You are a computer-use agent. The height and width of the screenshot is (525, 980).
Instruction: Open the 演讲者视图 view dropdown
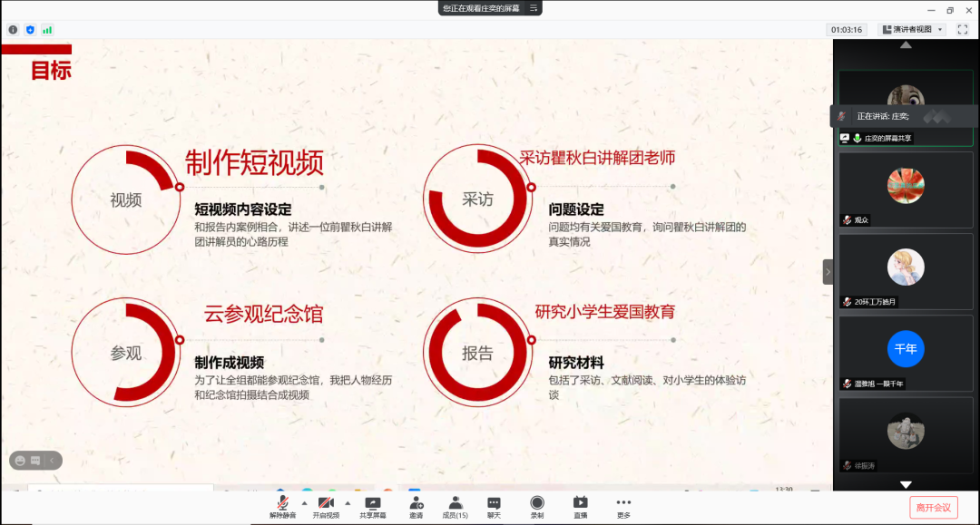(912, 30)
